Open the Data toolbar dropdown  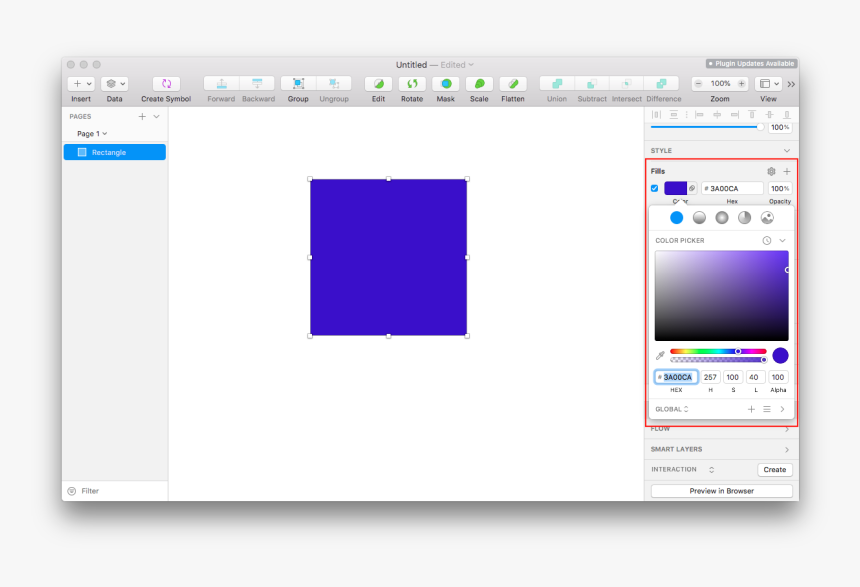(x=114, y=83)
